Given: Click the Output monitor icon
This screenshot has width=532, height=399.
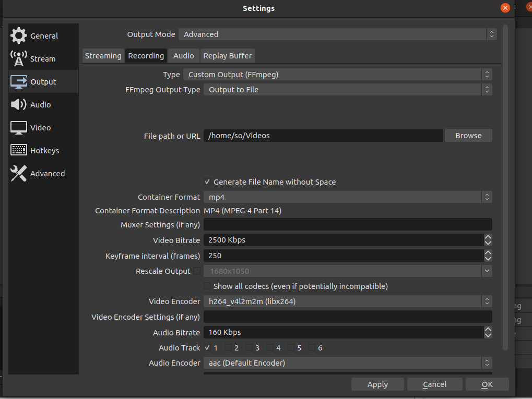Looking at the screenshot, I should (19, 82).
